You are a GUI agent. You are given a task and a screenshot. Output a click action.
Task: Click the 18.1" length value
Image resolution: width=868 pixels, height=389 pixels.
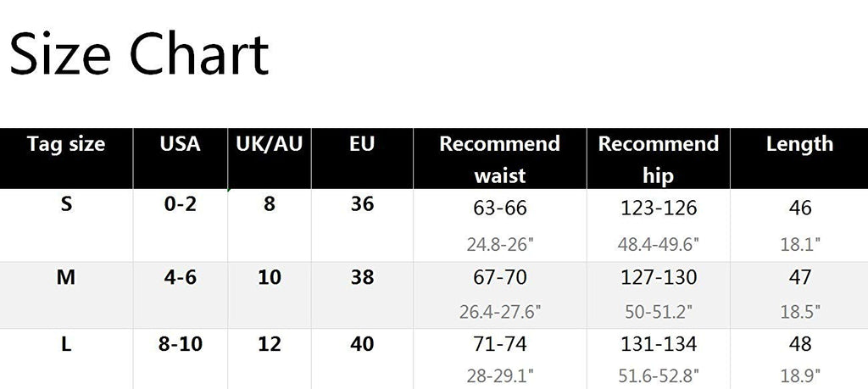[799, 245]
